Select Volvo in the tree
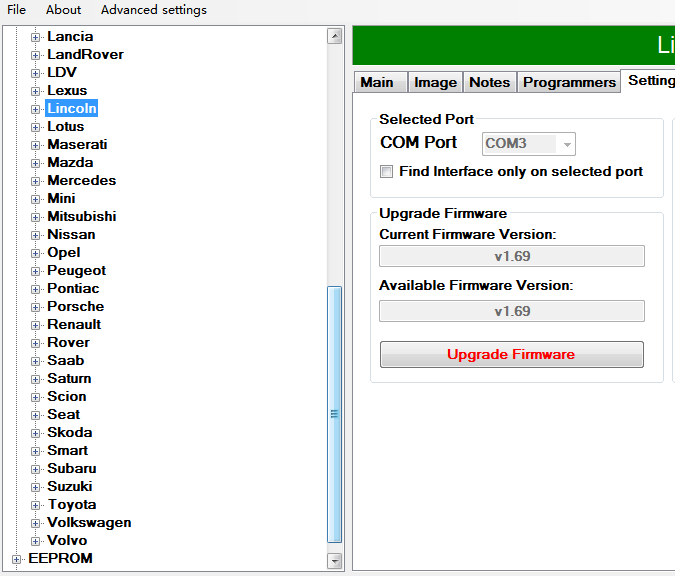 pos(67,540)
